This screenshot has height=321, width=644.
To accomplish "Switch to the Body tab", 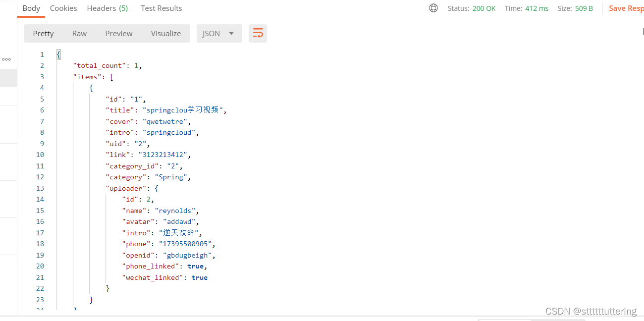I will (x=31, y=8).
